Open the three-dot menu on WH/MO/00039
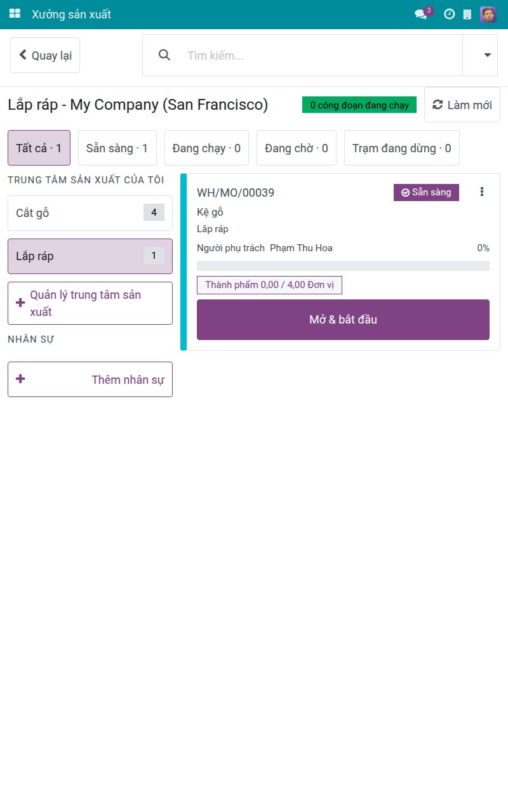 [x=482, y=192]
